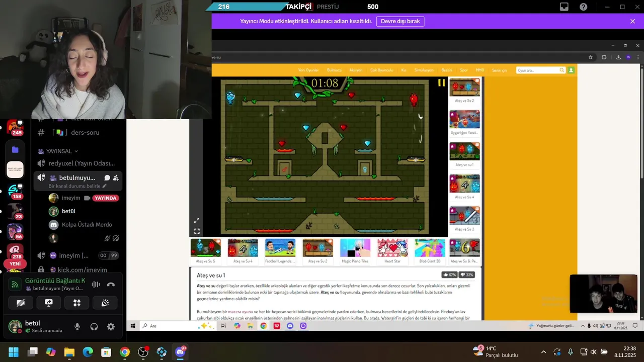Disconnect from the voice call
The height and width of the screenshot is (362, 644).
click(x=111, y=284)
